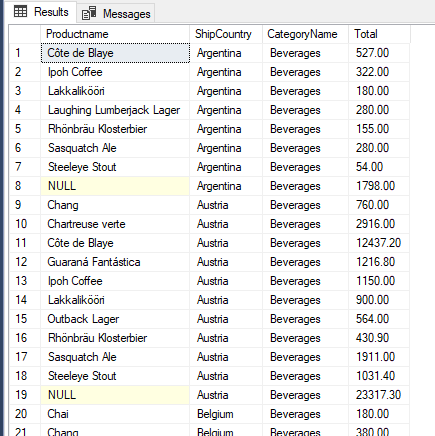This screenshot has height=436, width=435.
Task: Switch to the Messages tab
Action: [x=116, y=14]
